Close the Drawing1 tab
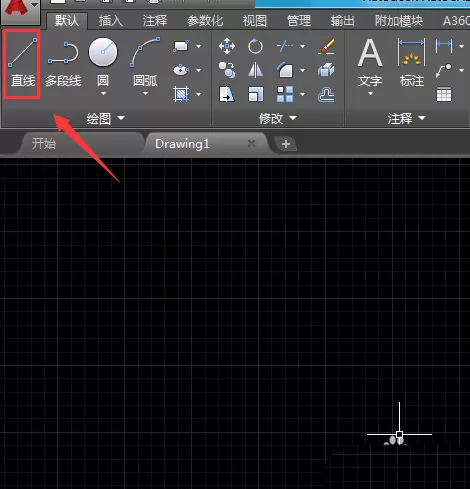 (x=252, y=144)
